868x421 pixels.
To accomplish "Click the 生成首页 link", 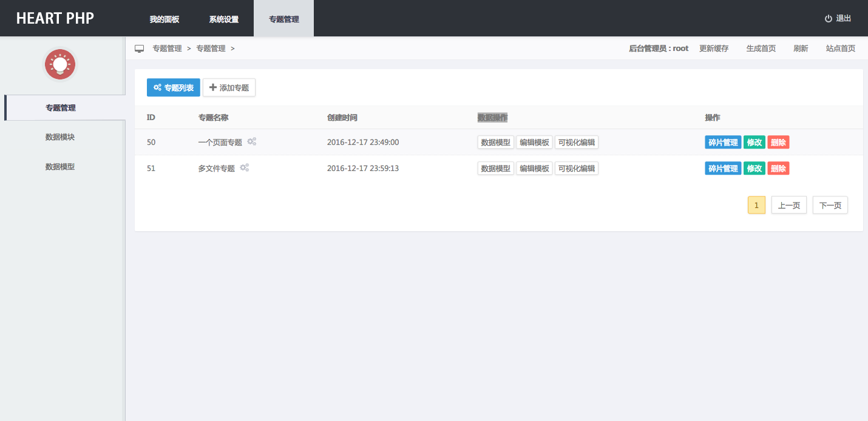I will (761, 49).
